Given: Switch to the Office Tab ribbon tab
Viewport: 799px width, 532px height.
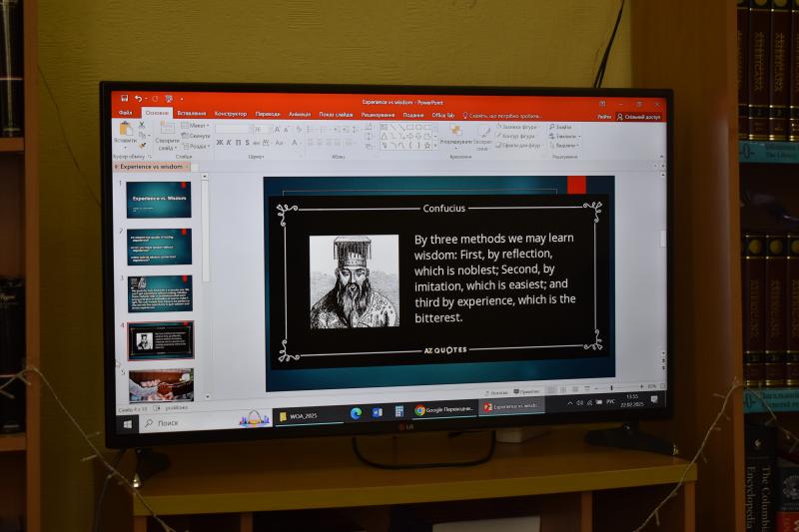Looking at the screenshot, I should [442, 116].
